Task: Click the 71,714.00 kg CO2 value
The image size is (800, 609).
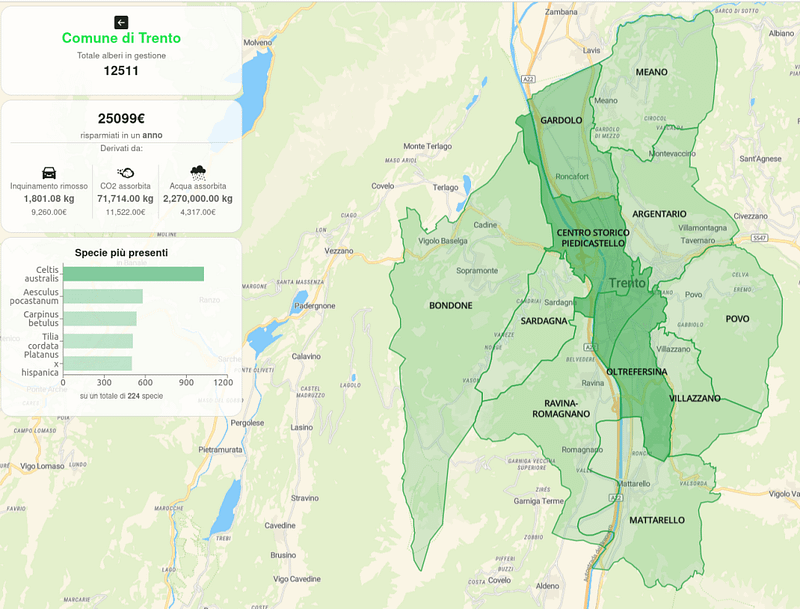Action: (126, 199)
